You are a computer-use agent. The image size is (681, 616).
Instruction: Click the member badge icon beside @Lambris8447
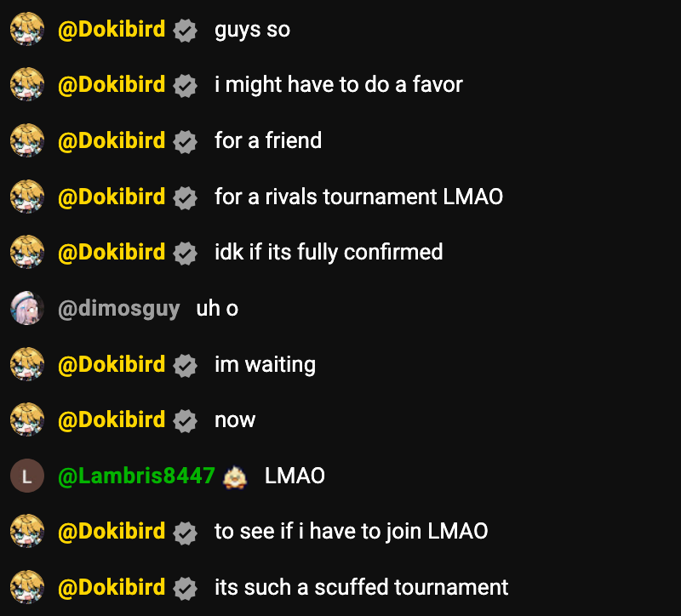point(235,476)
